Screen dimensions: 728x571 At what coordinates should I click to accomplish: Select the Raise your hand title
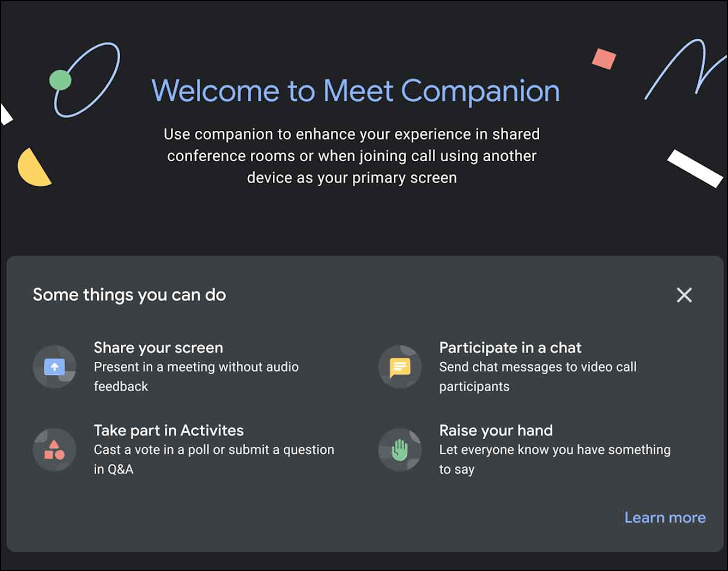496,430
